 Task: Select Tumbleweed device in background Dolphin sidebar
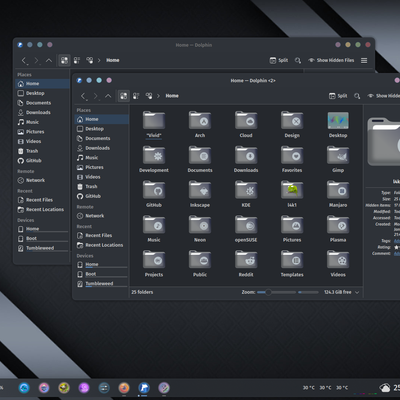point(42,248)
